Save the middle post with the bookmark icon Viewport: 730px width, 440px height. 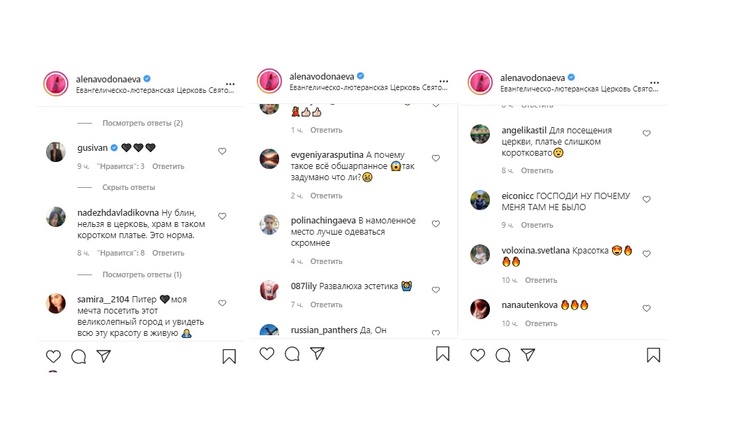coord(443,354)
